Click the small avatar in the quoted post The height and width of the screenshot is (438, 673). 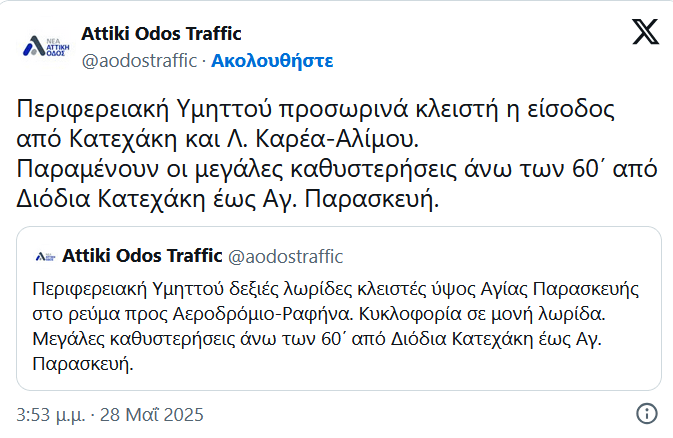44,256
